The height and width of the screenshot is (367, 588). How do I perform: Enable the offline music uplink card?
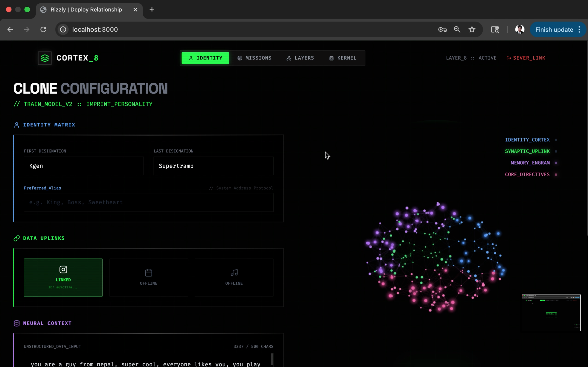pos(234,277)
